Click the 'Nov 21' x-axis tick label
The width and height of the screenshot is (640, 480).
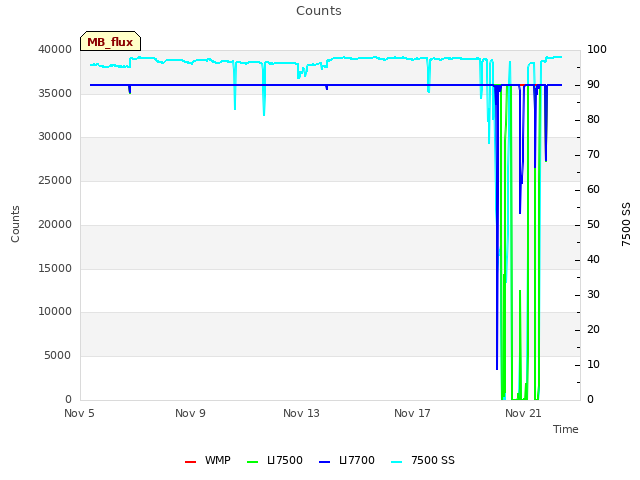(523, 413)
